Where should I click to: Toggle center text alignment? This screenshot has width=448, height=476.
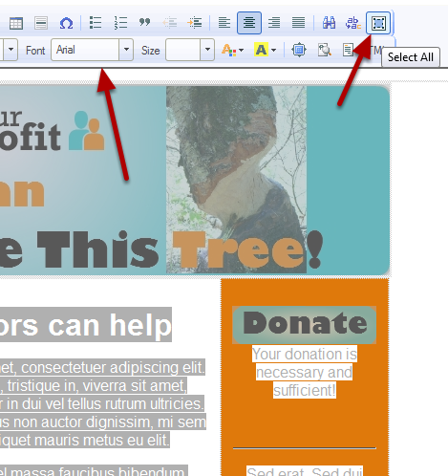(x=249, y=23)
